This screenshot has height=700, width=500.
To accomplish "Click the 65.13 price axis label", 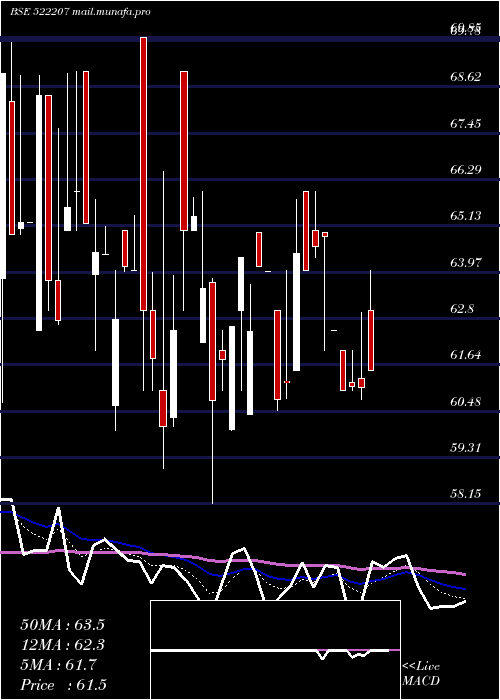I will click(466, 216).
